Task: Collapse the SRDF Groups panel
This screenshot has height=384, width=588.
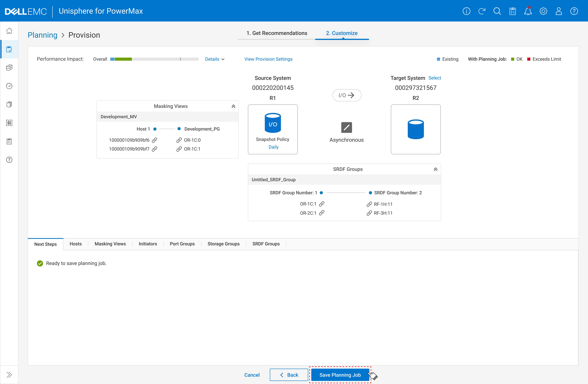Action: [x=435, y=169]
